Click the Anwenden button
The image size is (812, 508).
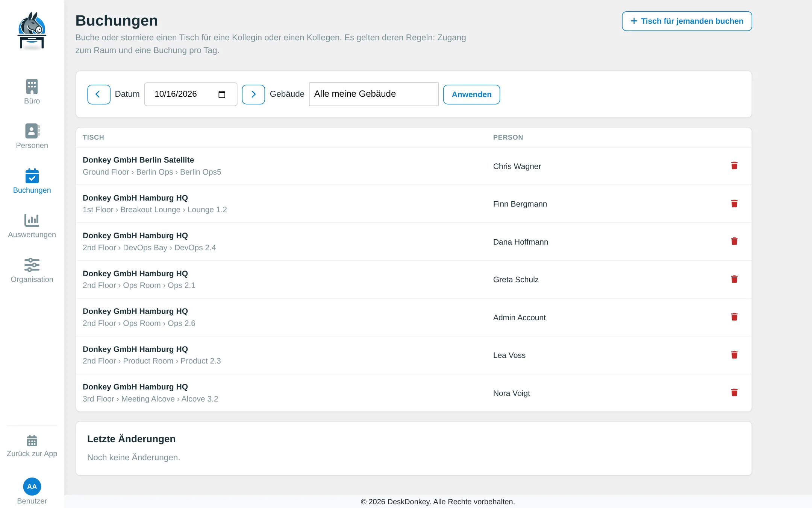point(471,94)
